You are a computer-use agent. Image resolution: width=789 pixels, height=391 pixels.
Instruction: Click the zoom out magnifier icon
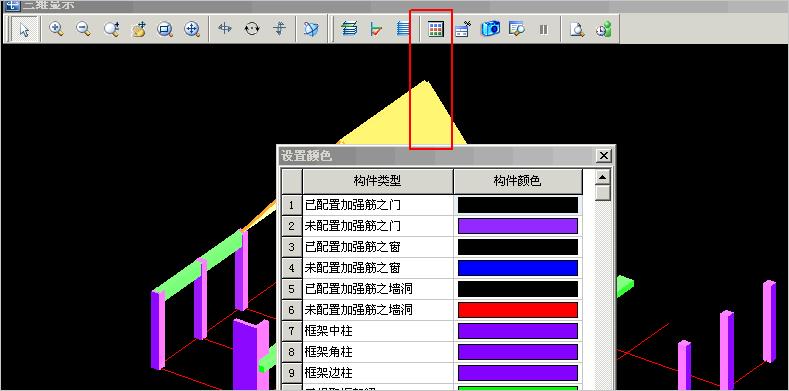pos(84,29)
